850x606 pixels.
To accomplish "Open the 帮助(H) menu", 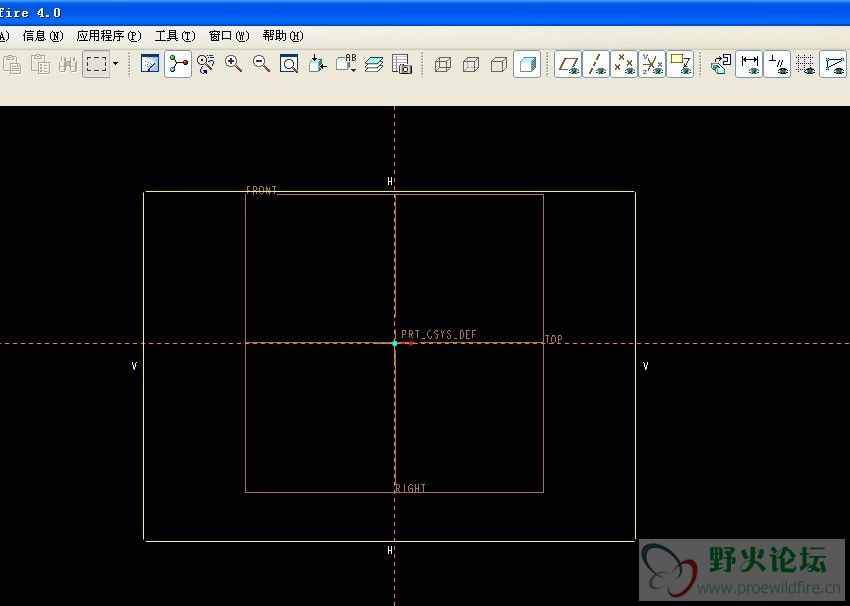I will [282, 36].
